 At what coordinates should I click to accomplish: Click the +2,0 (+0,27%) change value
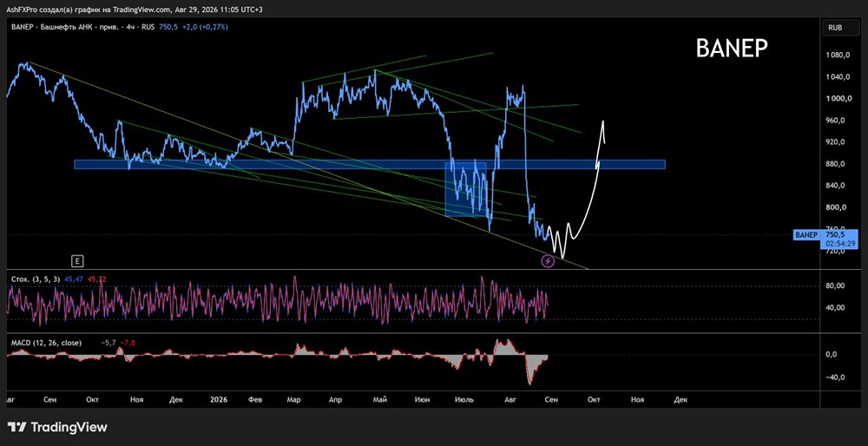click(204, 27)
